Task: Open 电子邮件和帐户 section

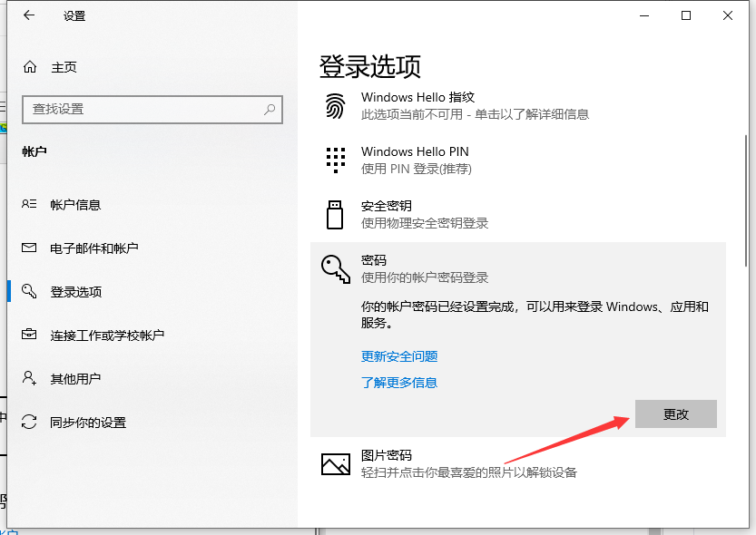Action: [93, 248]
